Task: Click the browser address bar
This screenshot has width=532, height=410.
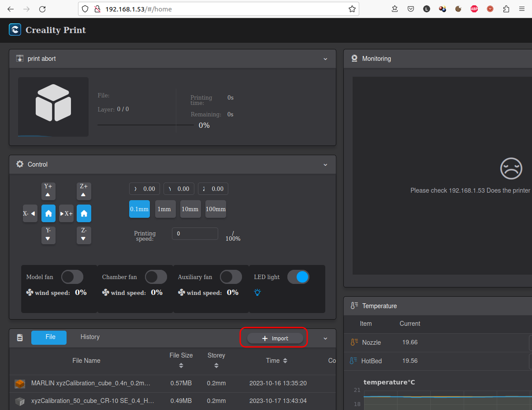Action: coord(219,9)
